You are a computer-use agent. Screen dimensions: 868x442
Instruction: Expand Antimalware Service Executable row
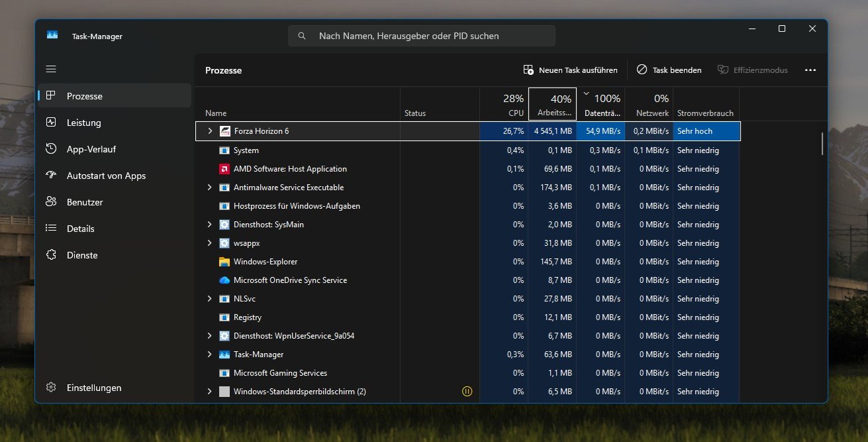click(210, 188)
